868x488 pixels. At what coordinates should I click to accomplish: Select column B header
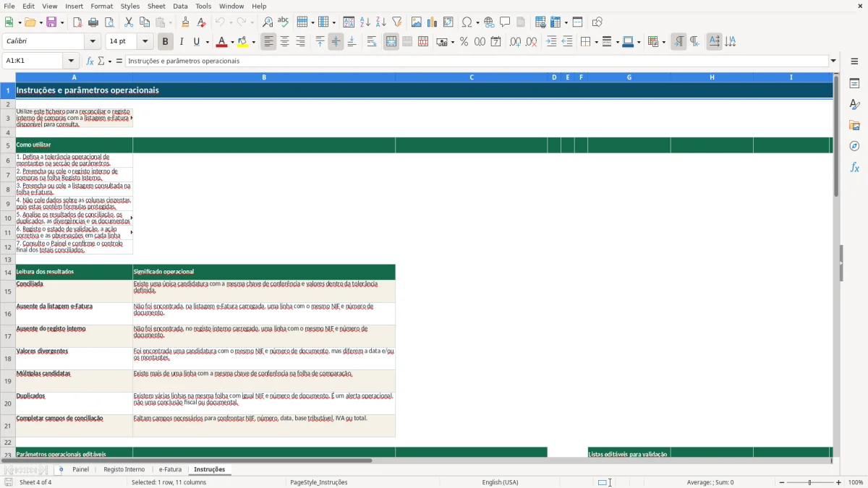click(264, 77)
